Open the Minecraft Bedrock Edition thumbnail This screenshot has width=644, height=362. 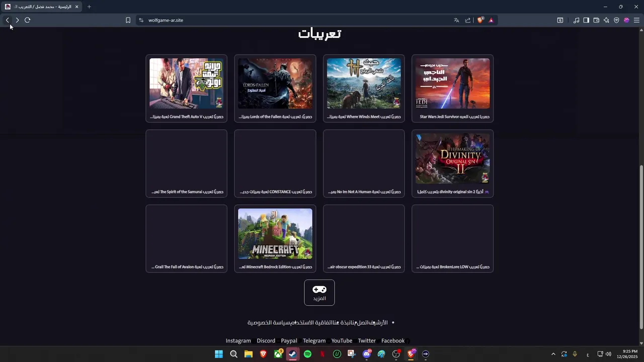click(x=275, y=234)
